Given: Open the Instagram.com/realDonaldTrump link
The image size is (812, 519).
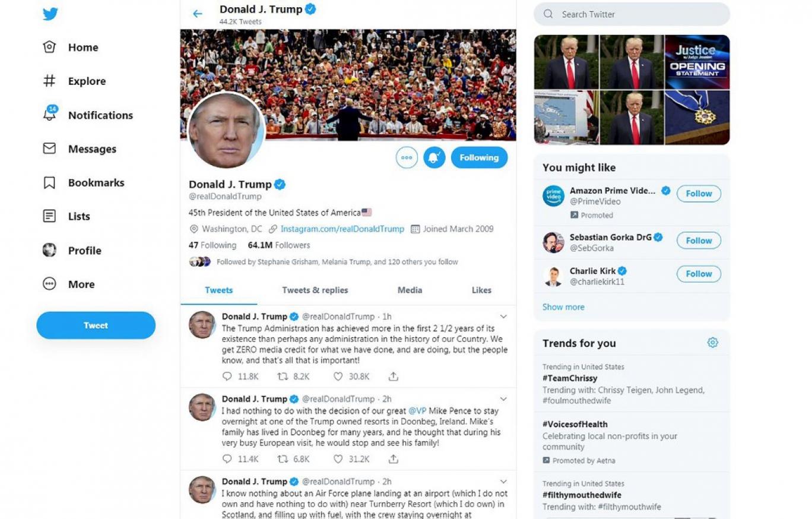Looking at the screenshot, I should point(342,229).
